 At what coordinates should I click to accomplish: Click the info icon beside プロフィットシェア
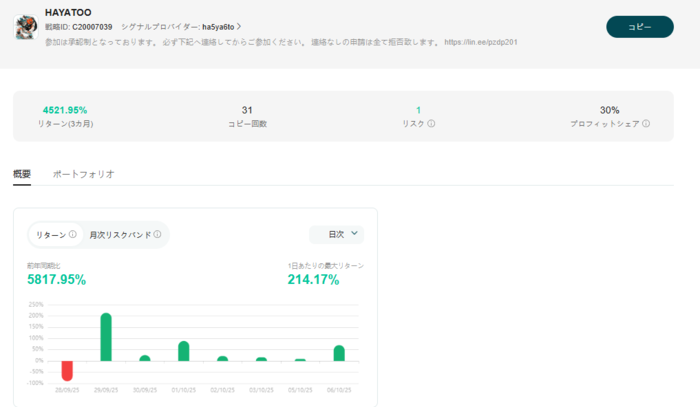pos(646,125)
